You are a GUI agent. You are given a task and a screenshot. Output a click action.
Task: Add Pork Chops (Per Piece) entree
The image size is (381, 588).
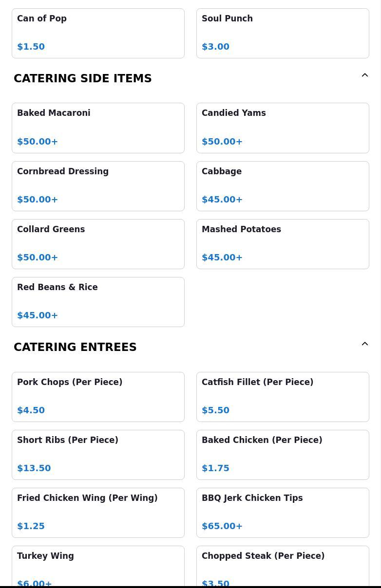[x=98, y=397]
